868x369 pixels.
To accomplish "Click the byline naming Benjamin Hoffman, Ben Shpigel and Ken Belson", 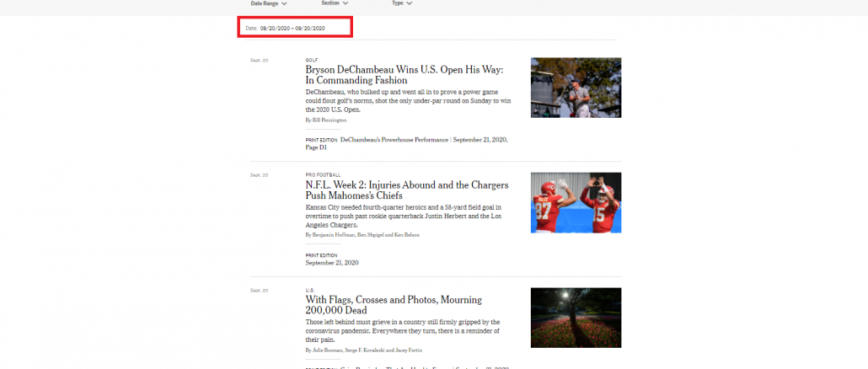I will tap(362, 235).
